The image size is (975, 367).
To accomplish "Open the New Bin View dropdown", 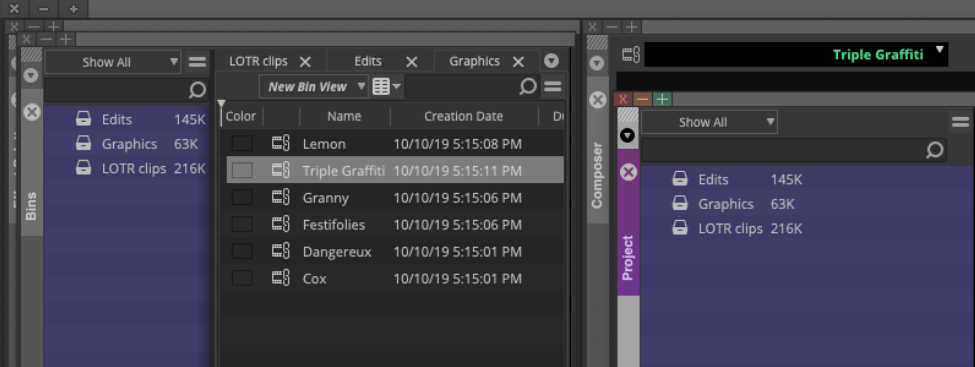I will coord(313,86).
